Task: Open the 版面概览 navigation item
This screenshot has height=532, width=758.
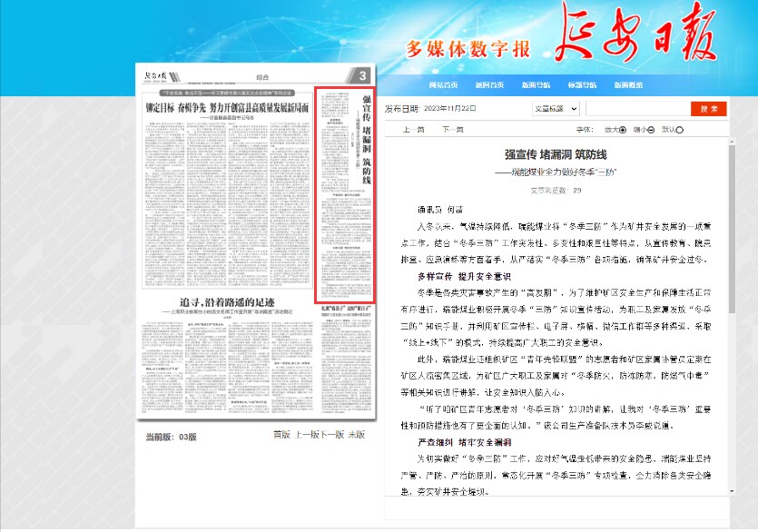Action: (x=628, y=85)
